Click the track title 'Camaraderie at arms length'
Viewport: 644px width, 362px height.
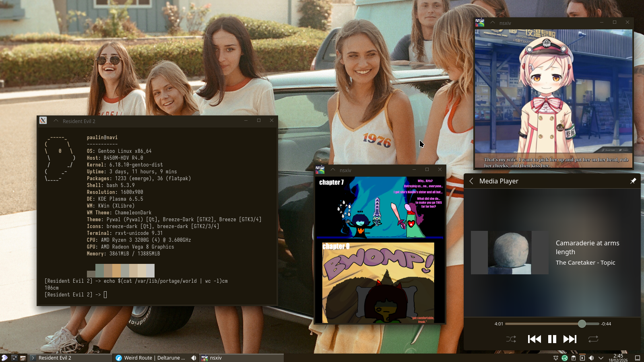coord(588,247)
